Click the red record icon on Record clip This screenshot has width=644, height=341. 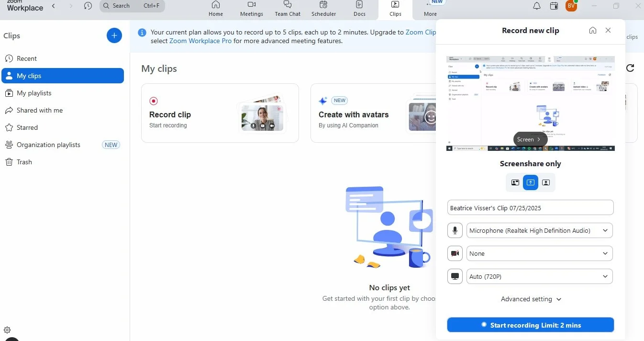pyautogui.click(x=154, y=101)
